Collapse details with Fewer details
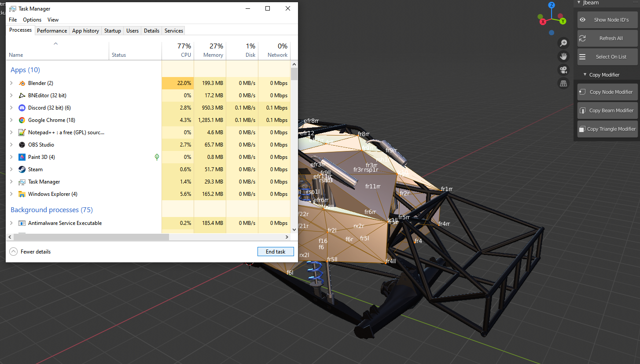The image size is (640, 364). [x=30, y=252]
